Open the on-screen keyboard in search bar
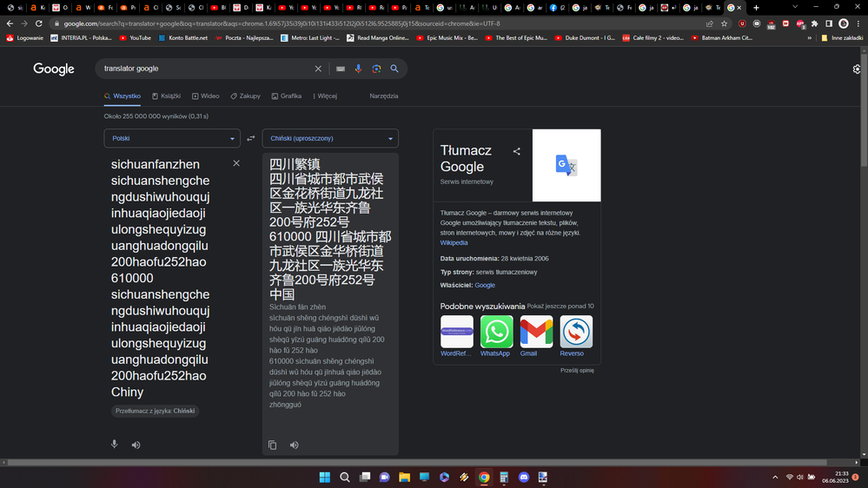 point(341,69)
